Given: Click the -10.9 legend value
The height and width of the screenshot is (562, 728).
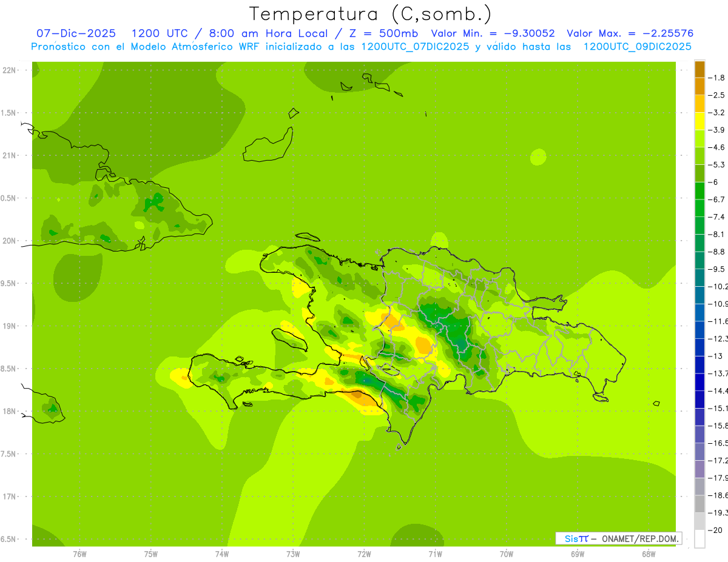Looking at the screenshot, I should point(717,304).
